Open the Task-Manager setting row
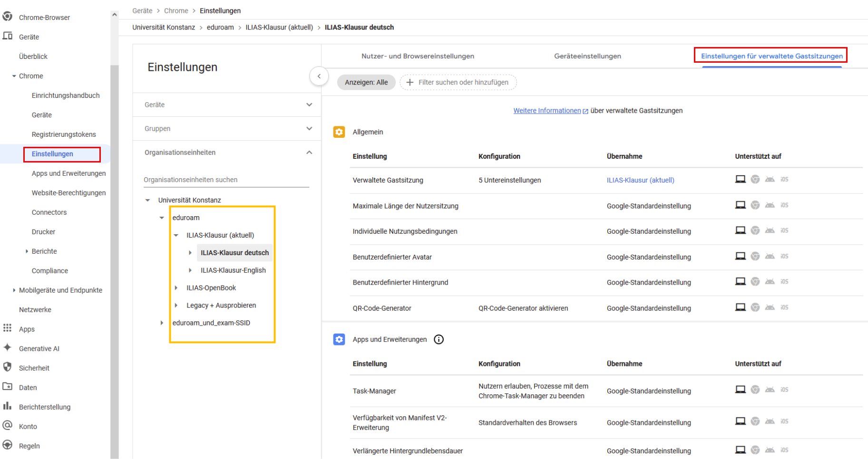This screenshot has width=868, height=459. click(606, 391)
